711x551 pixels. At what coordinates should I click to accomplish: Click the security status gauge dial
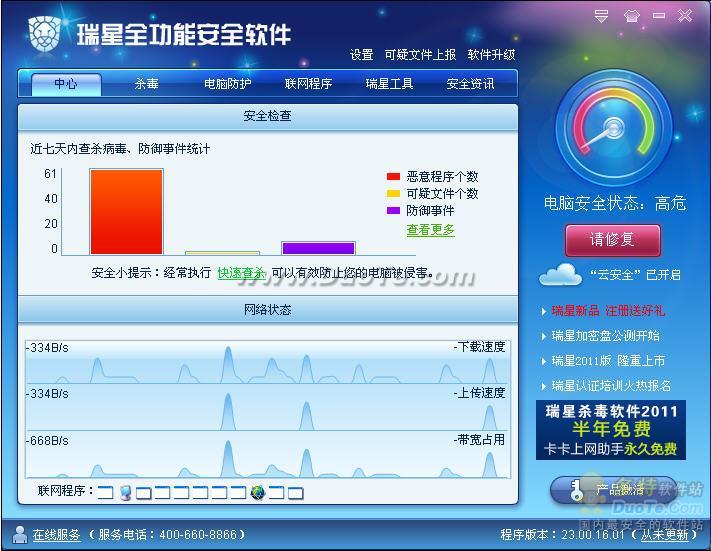(x=614, y=128)
